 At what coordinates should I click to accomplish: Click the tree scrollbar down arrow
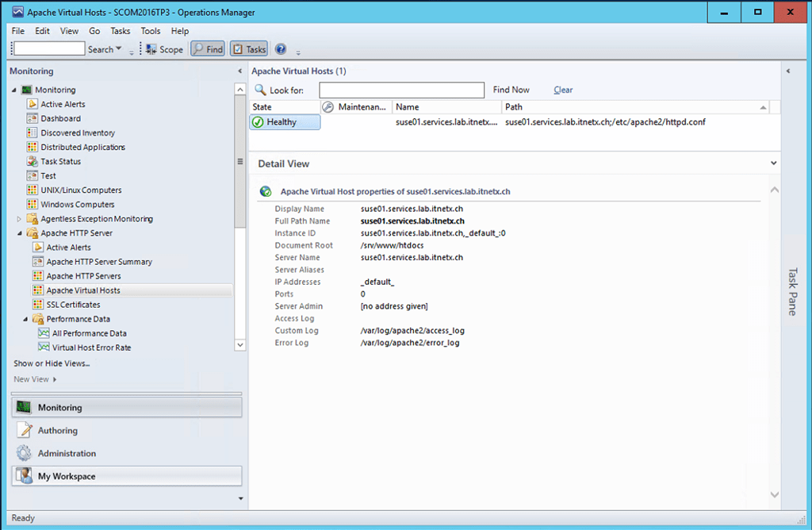coord(240,345)
